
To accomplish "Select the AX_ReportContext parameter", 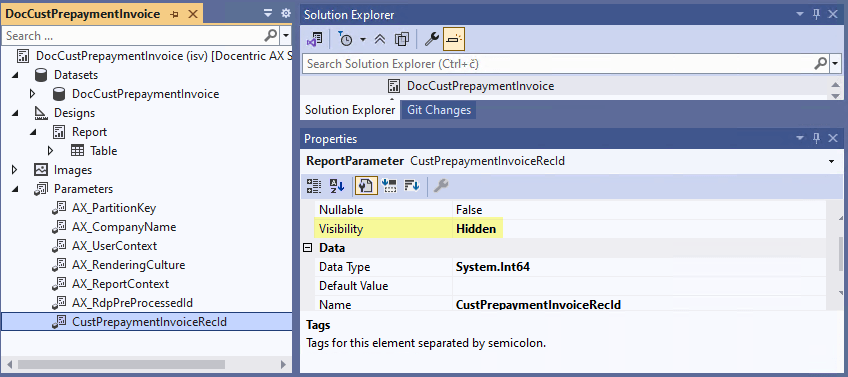I will click(x=120, y=284).
